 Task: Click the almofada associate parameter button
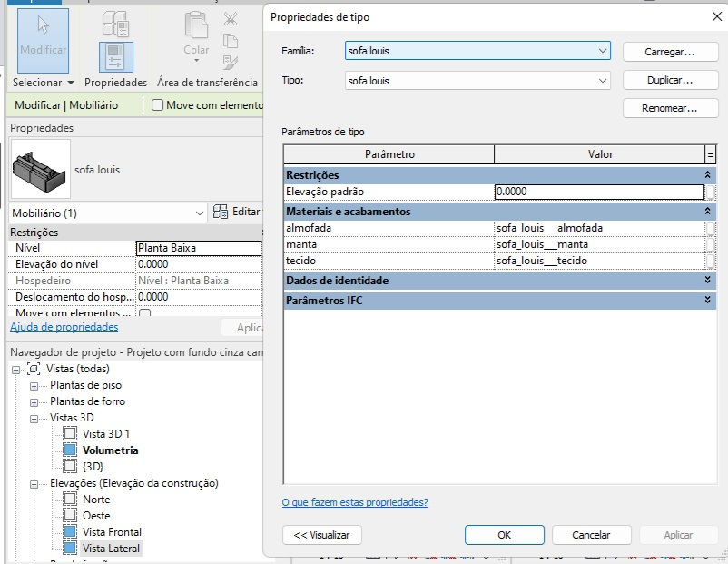(x=711, y=228)
